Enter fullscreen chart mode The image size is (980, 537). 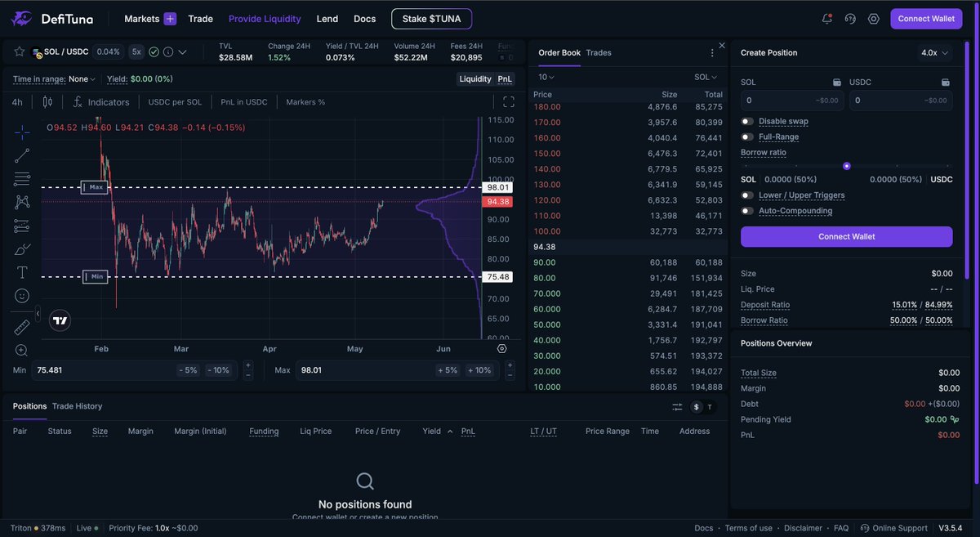pos(509,102)
